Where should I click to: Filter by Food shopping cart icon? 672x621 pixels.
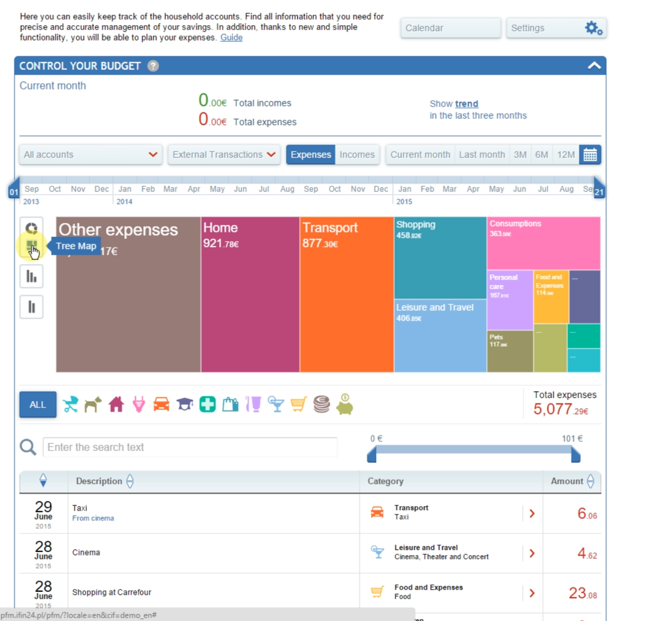click(299, 404)
